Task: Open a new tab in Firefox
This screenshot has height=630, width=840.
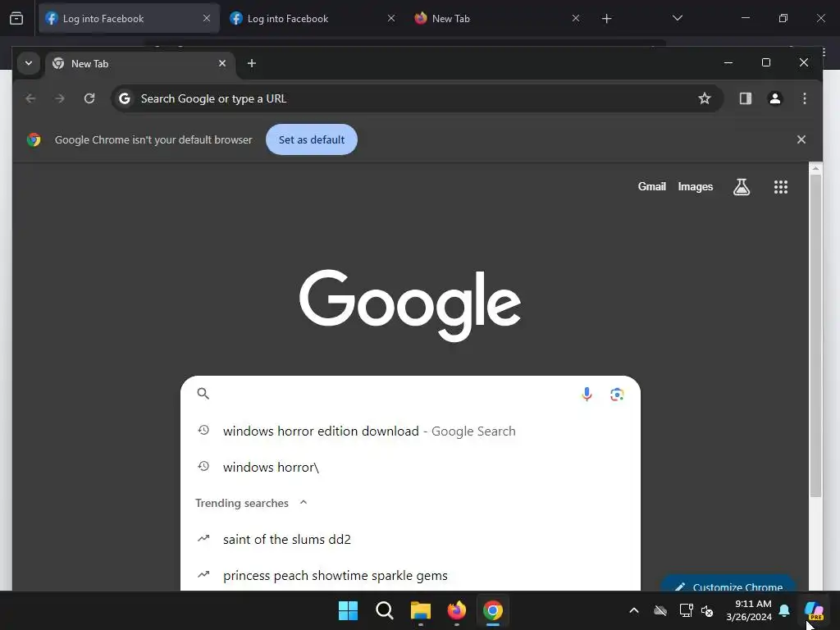Action: tap(606, 19)
